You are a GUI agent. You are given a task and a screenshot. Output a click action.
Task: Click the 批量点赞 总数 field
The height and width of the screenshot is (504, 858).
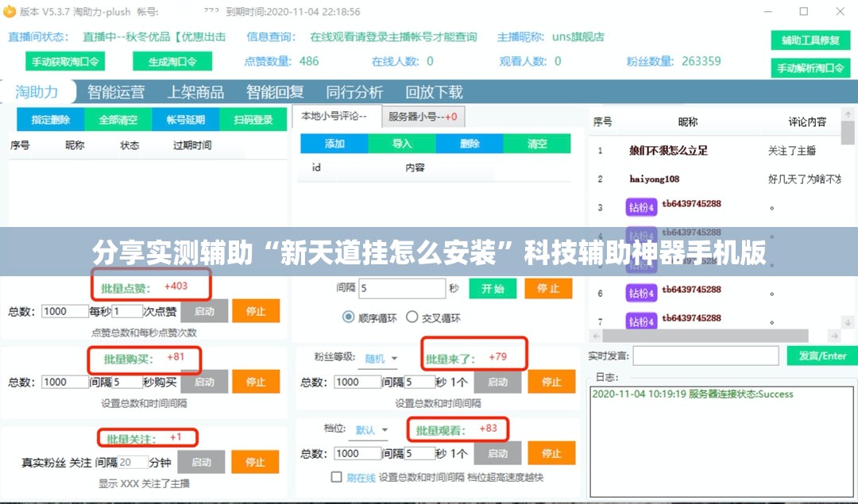pos(64,311)
